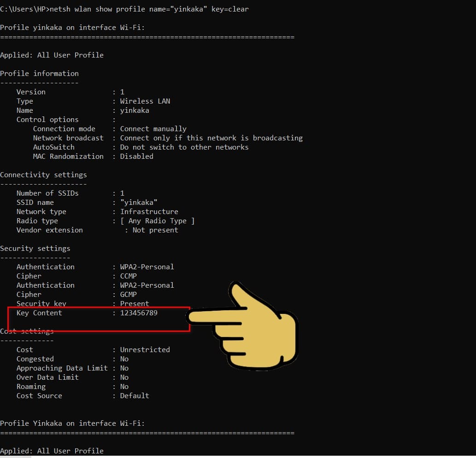The width and height of the screenshot is (476, 458).
Task: Click the Security key Present value
Action: 135,304
